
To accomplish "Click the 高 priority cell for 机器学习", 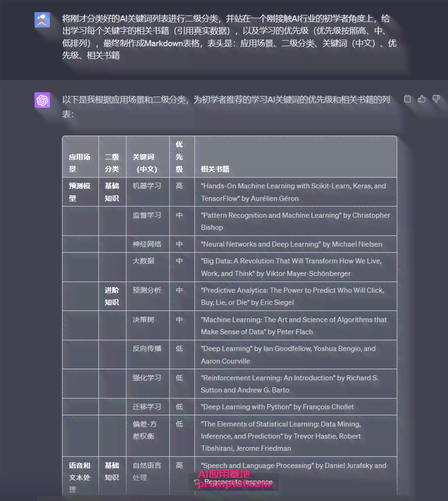I will point(182,192).
